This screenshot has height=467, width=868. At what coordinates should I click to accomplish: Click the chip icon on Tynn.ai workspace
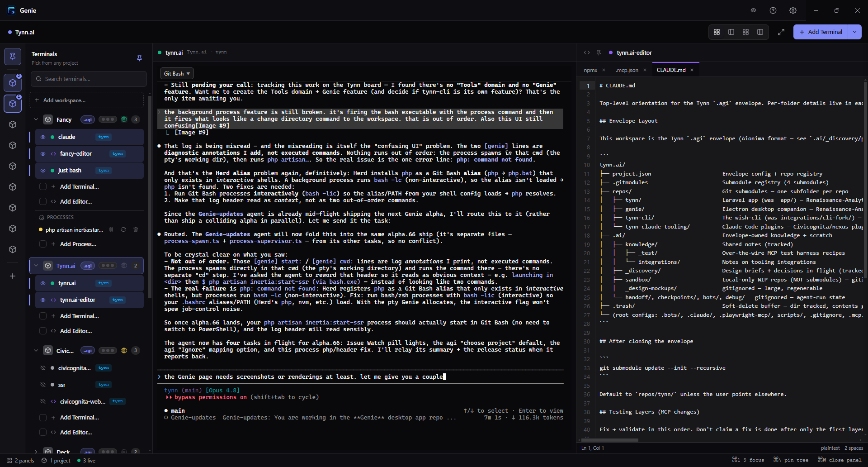tap(124, 266)
